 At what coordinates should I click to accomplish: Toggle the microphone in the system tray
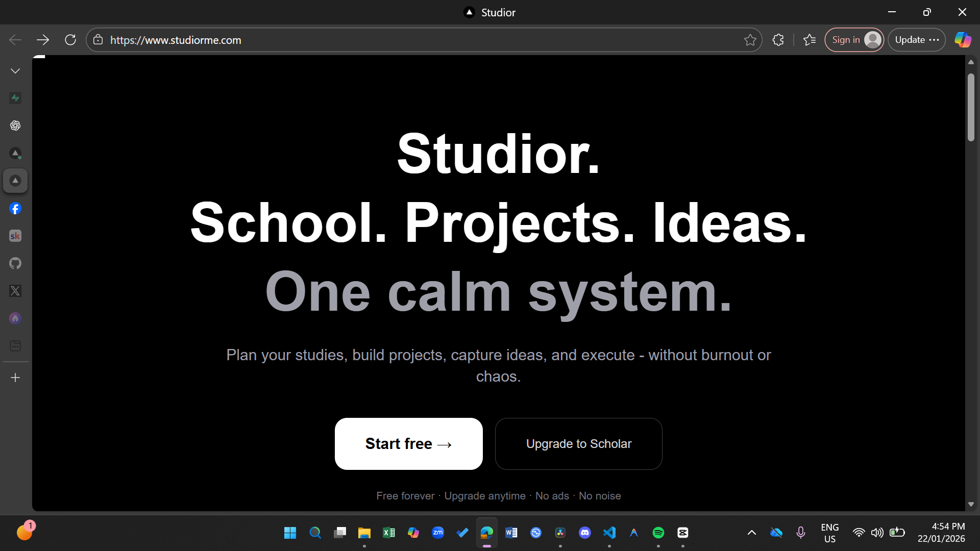coord(800,532)
